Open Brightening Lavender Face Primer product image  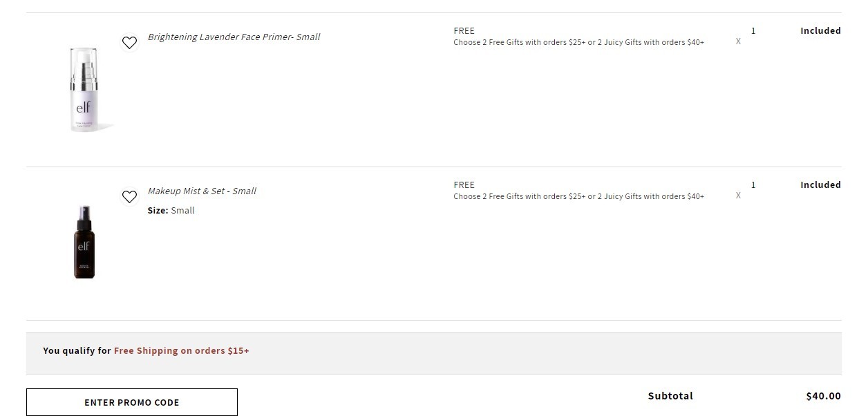point(84,89)
